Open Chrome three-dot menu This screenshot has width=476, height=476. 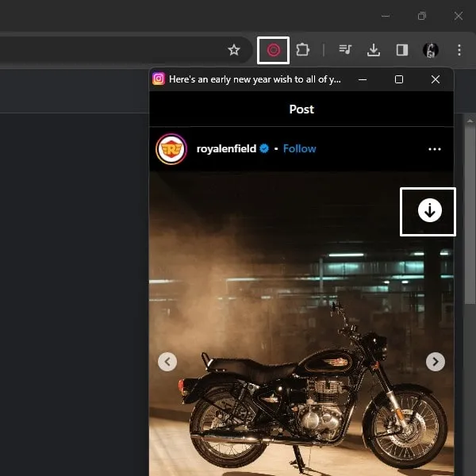tap(459, 50)
